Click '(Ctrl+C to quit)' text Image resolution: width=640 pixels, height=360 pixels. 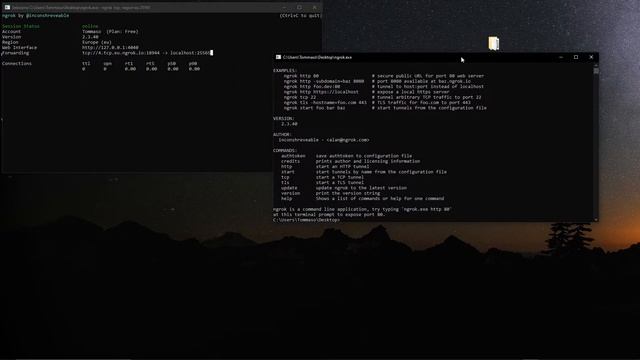[300, 16]
